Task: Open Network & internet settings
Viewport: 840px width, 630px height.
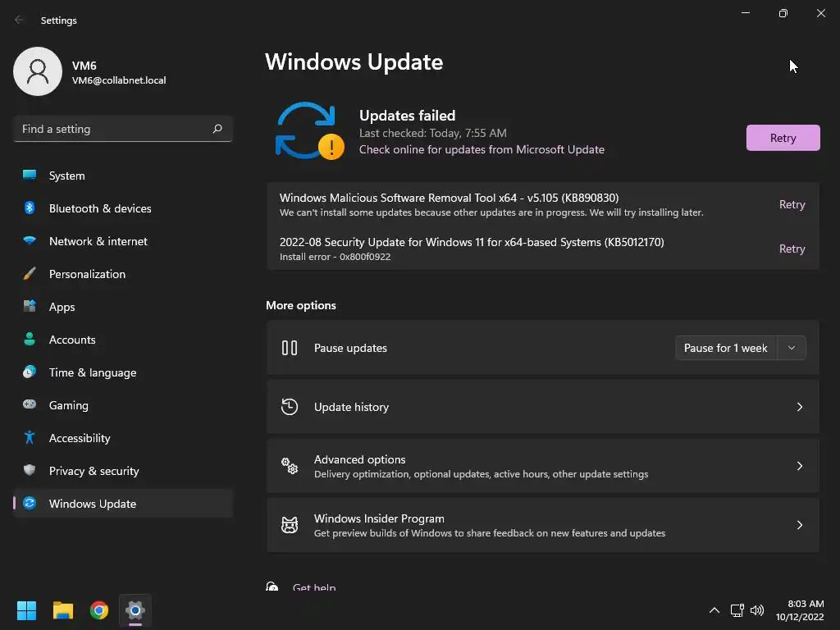Action: (x=123, y=241)
